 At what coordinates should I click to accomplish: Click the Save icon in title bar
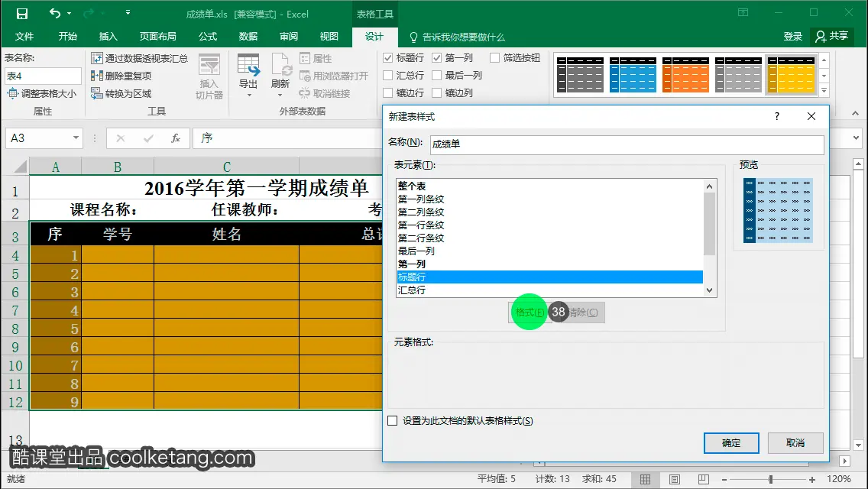pyautogui.click(x=21, y=14)
